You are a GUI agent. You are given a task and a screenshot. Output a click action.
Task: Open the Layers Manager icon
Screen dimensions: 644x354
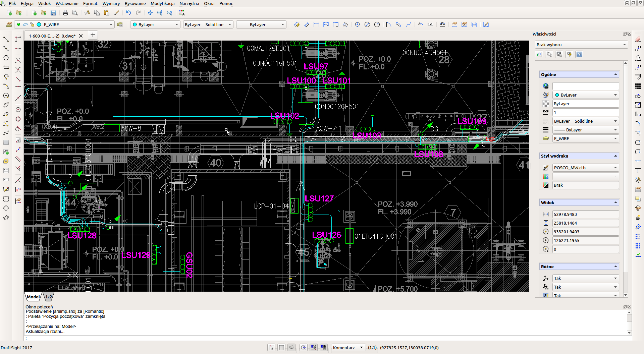[x=9, y=24]
